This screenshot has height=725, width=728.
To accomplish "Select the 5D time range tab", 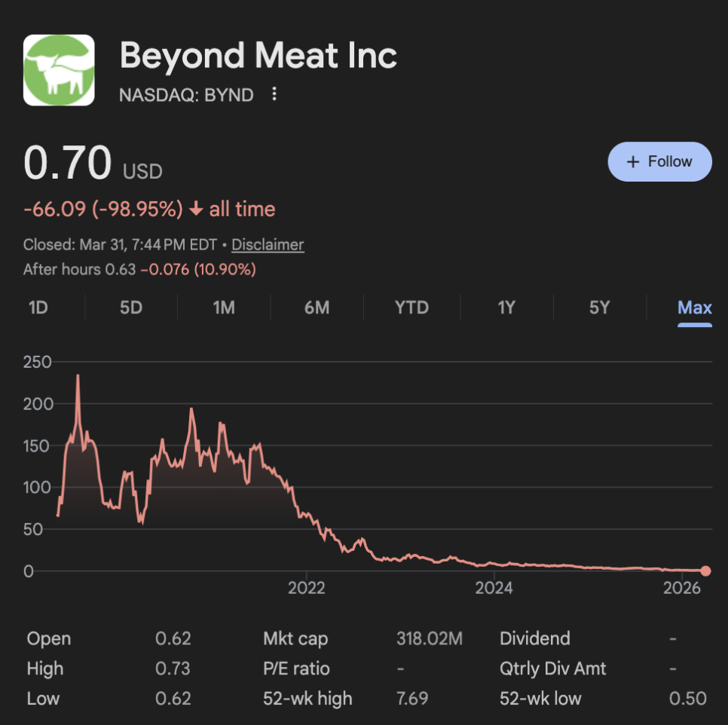I will (131, 307).
